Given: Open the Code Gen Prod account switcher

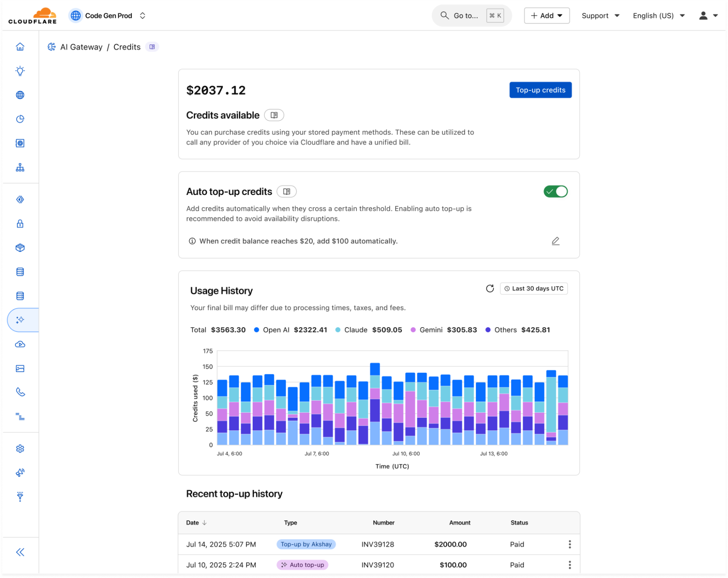Looking at the screenshot, I should pos(108,16).
